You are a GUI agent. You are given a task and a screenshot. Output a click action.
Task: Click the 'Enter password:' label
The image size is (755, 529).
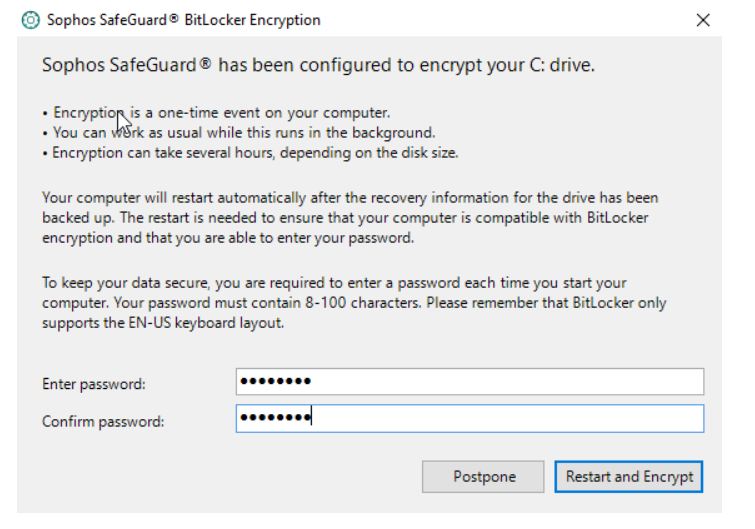click(94, 384)
